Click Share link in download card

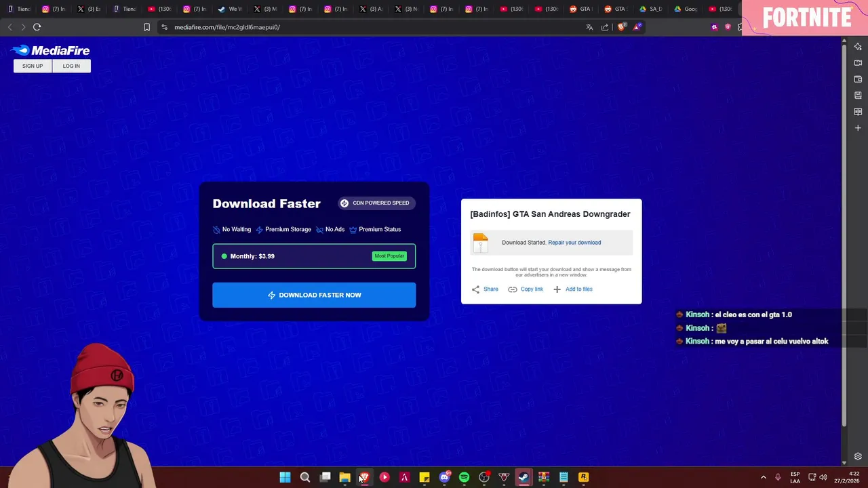tap(485, 289)
